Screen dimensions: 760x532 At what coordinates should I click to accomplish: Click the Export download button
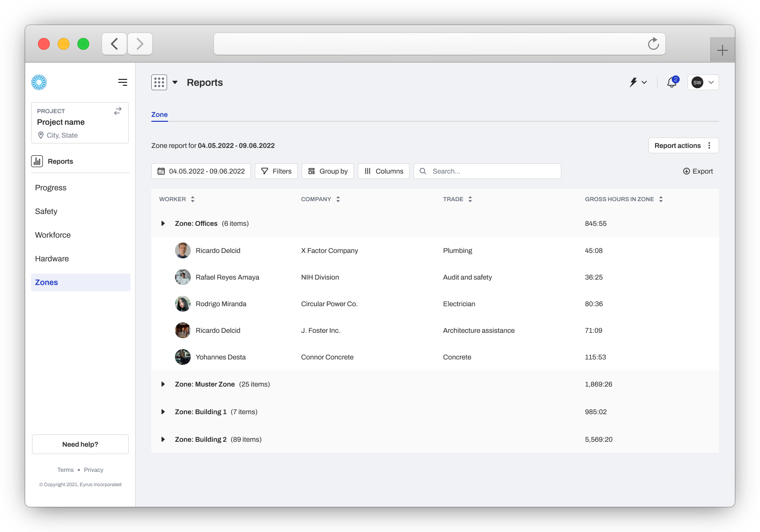pos(698,171)
